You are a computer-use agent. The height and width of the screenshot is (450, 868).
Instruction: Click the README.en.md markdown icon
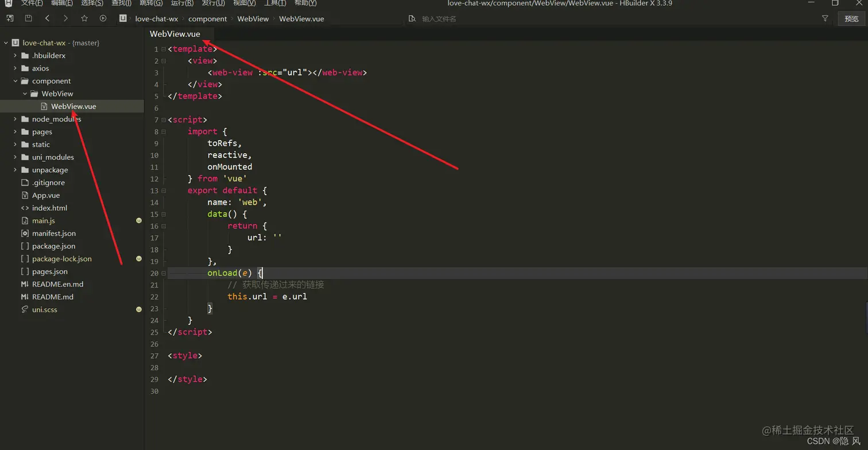click(x=25, y=284)
